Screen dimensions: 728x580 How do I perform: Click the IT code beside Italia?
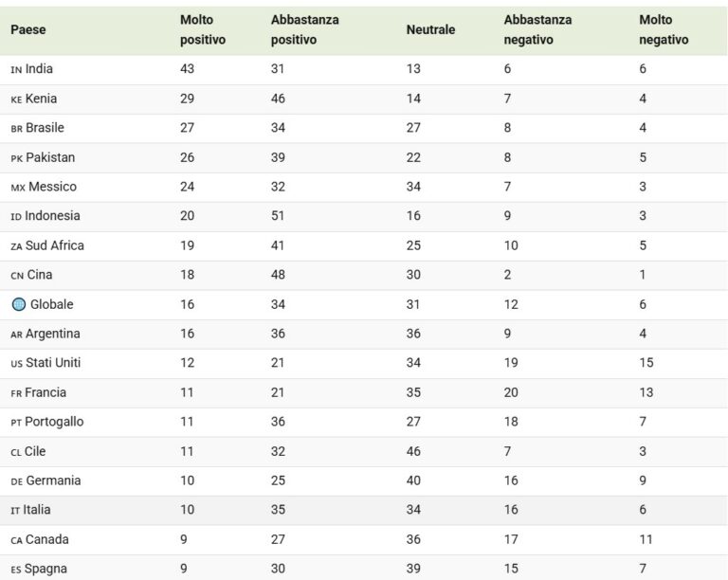[15, 511]
